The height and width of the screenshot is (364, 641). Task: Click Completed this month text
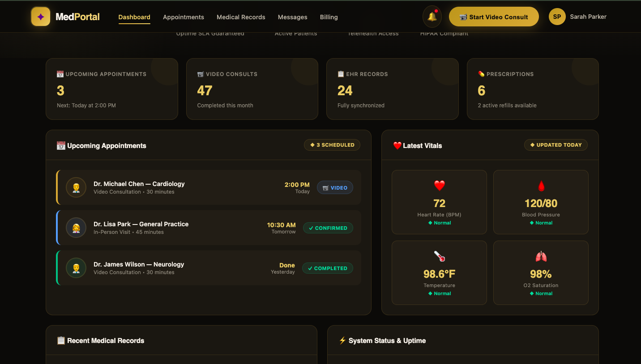225,106
